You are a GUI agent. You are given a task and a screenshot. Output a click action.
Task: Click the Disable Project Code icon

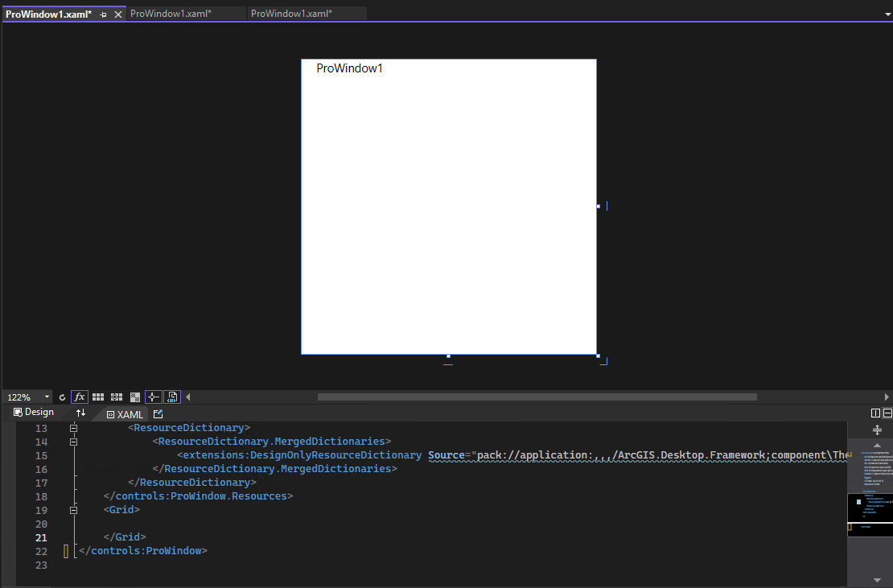tap(171, 396)
